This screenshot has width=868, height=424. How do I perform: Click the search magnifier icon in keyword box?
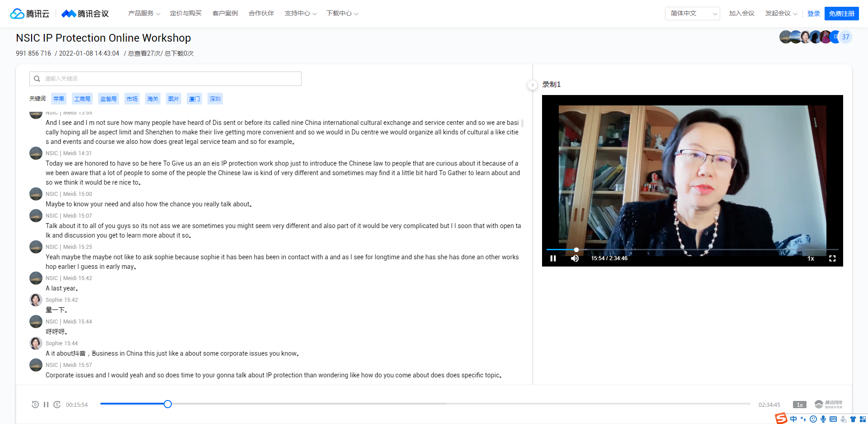click(x=37, y=79)
